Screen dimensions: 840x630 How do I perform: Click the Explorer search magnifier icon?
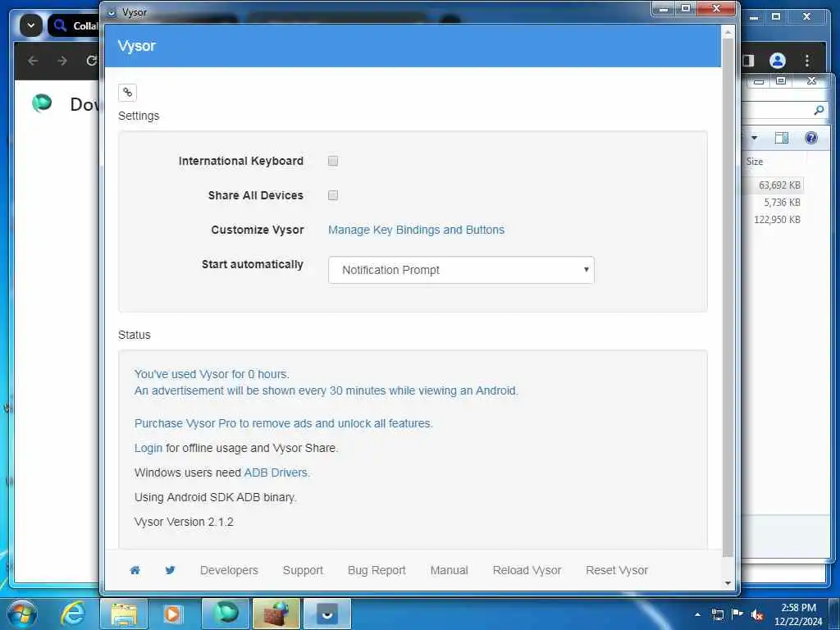point(819,110)
